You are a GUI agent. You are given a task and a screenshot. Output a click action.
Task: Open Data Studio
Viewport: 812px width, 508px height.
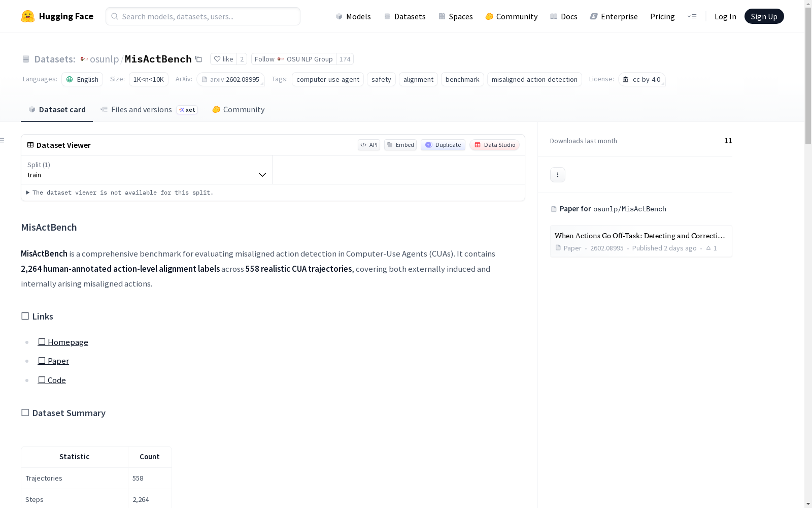coord(495,145)
